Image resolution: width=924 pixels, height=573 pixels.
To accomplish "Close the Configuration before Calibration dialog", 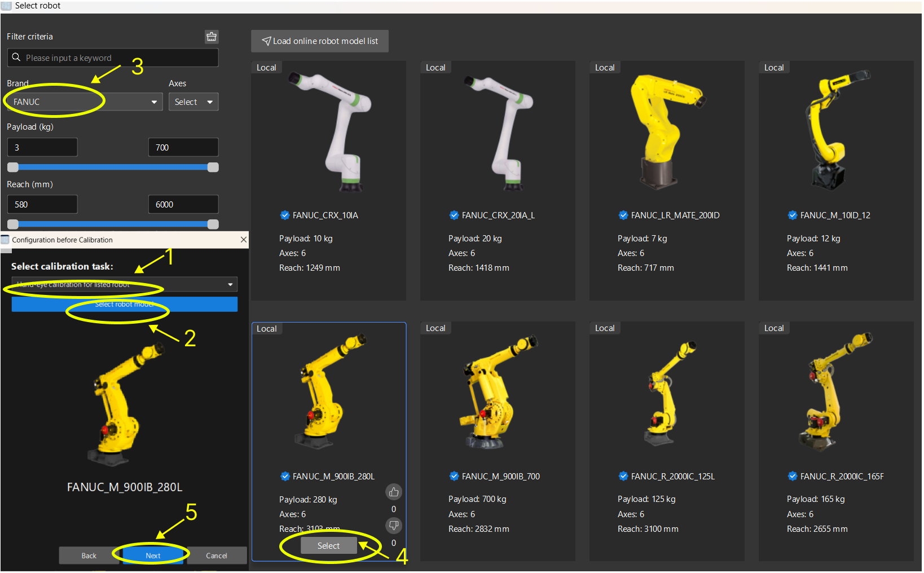I will tap(243, 240).
